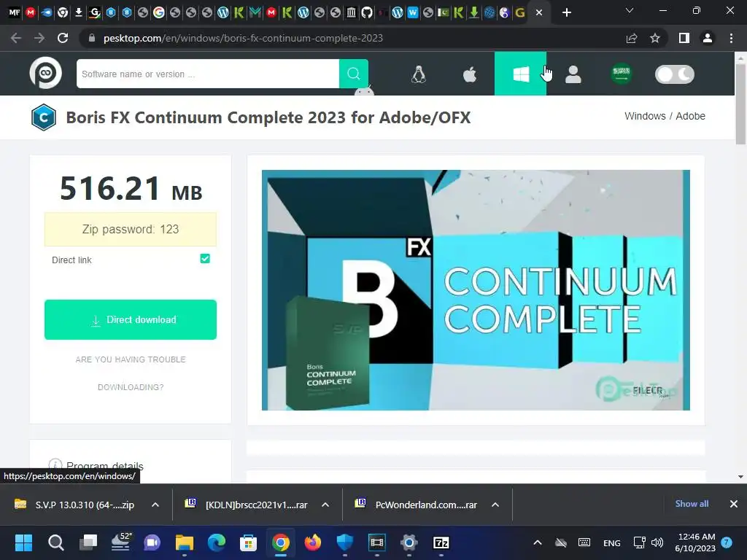
Task: Click the ENG language indicator
Action: tap(612, 542)
